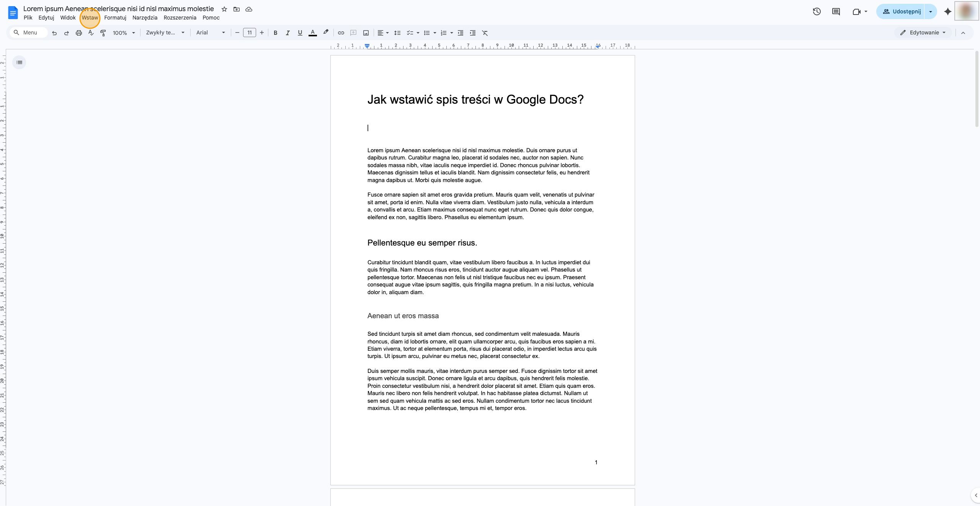Open text alignment dropdown
Viewport: 980px width, 506px height.
coord(383,33)
